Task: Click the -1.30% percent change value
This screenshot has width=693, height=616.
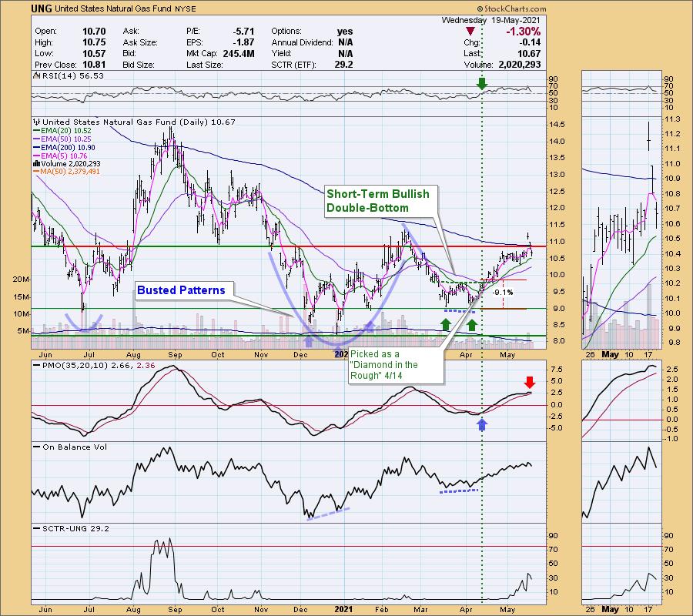Action: pyautogui.click(x=523, y=32)
